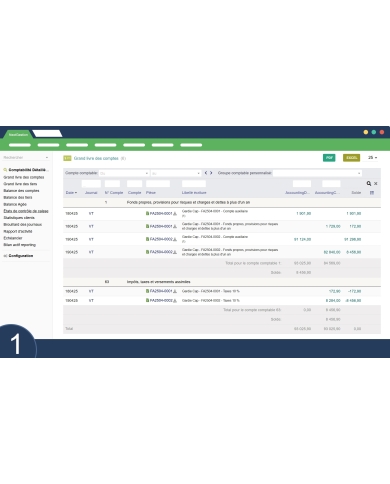The height and width of the screenshot is (484, 390).
Task: Open piece FA2504-0002 link in Taxes 10% row
Action: tap(161, 300)
